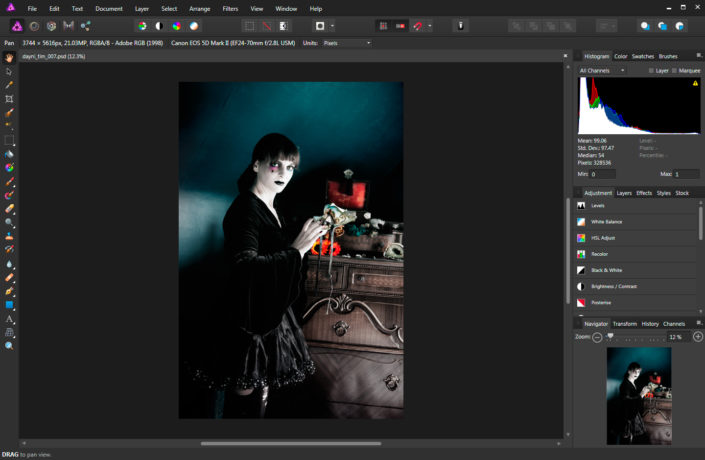Open the Units Pixels dropdown
This screenshot has height=460, width=705.
pos(347,43)
